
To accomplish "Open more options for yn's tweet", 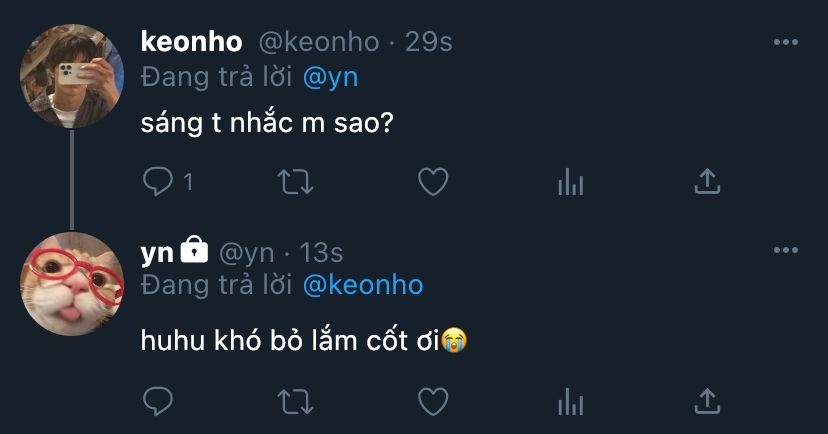I will [x=786, y=251].
